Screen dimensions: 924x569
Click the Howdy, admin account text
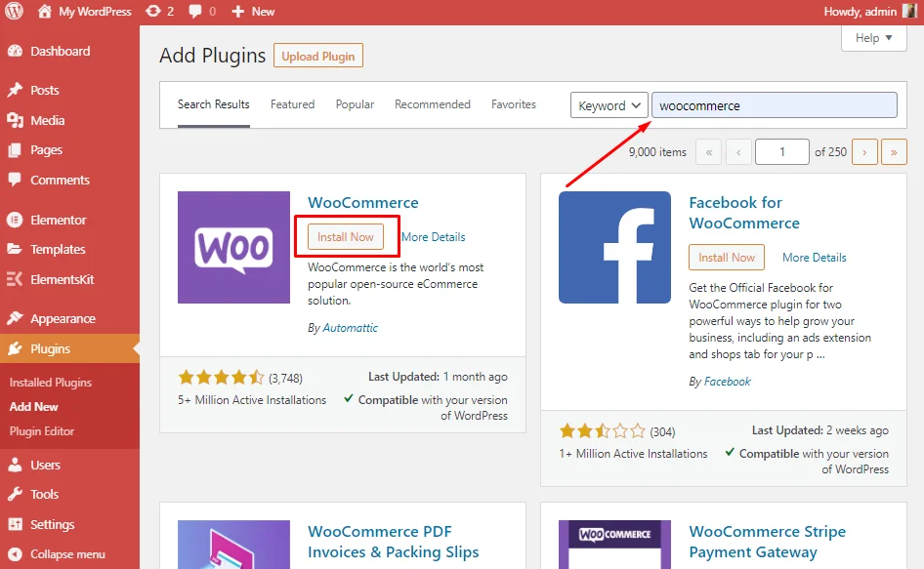pos(861,11)
